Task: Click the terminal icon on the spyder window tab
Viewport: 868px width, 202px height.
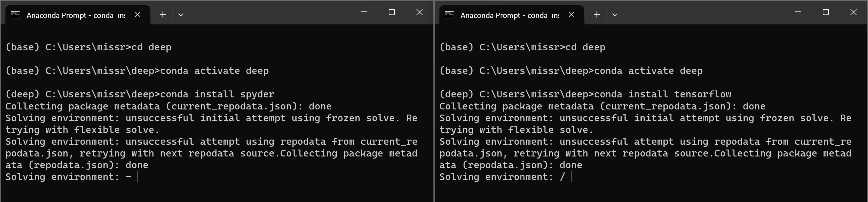Action: coord(15,14)
